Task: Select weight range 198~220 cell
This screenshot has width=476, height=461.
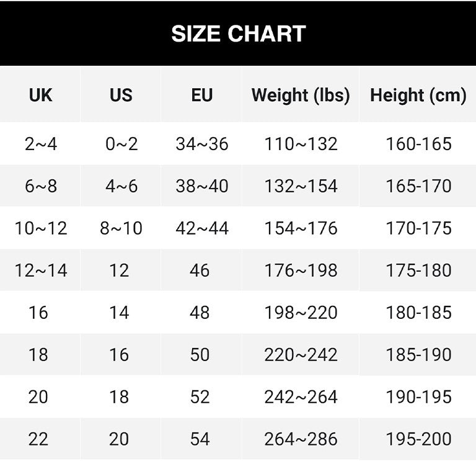Action: tap(301, 313)
